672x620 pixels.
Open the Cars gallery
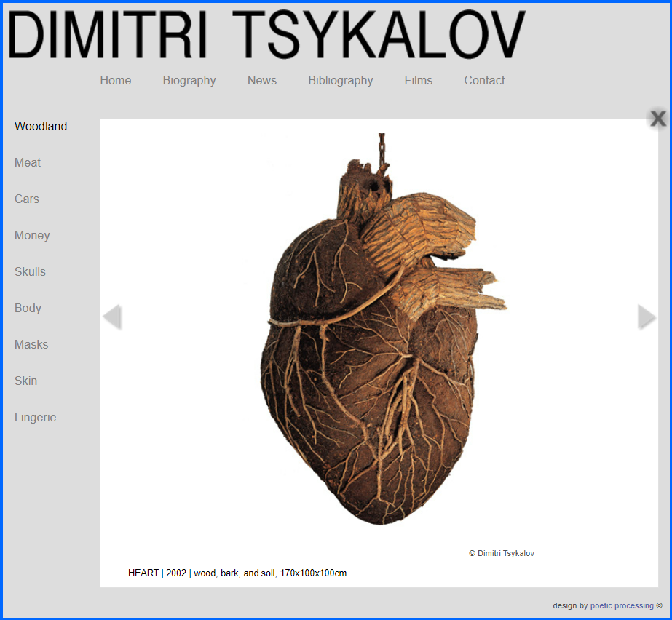[26, 199]
